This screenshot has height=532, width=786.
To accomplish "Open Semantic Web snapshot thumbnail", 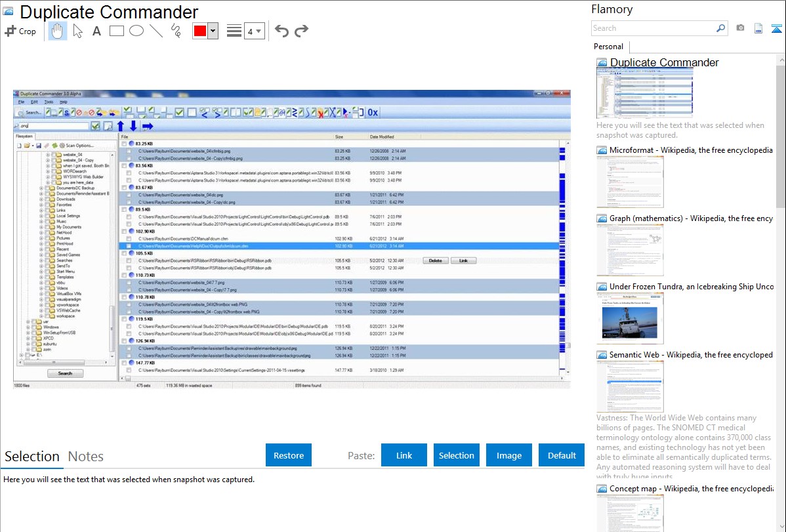I will pyautogui.click(x=630, y=386).
